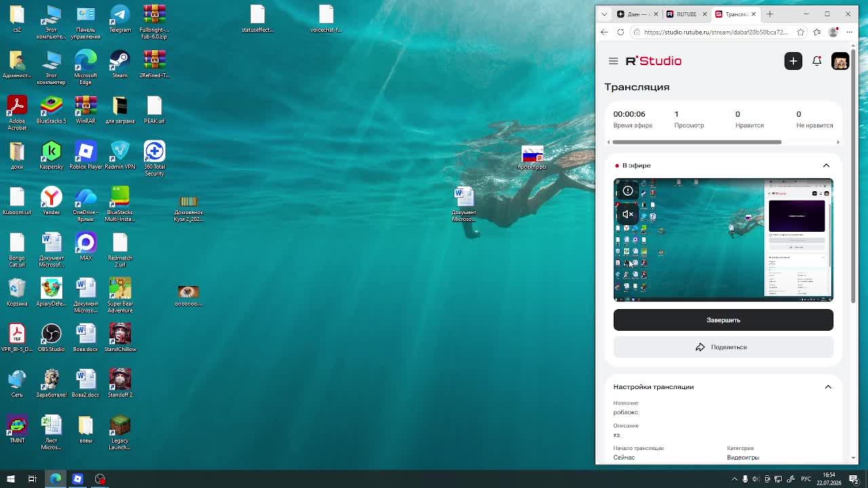Click the Edge icon on the taskbar
The height and width of the screenshot is (488, 868).
56,479
